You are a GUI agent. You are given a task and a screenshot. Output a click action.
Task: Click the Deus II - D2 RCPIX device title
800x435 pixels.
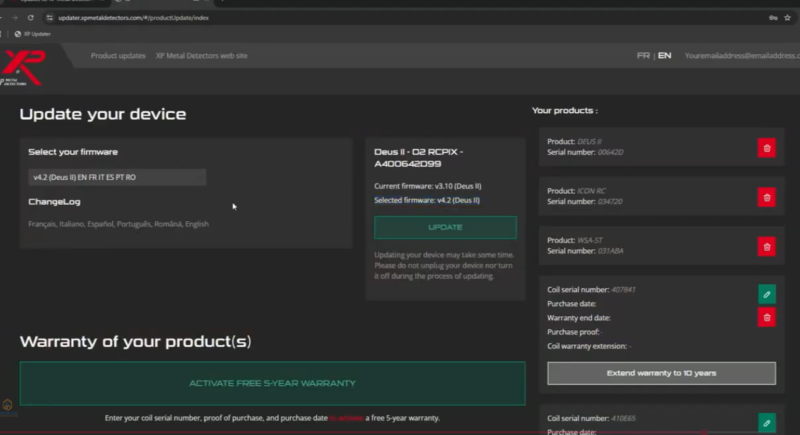pyautogui.click(x=418, y=158)
